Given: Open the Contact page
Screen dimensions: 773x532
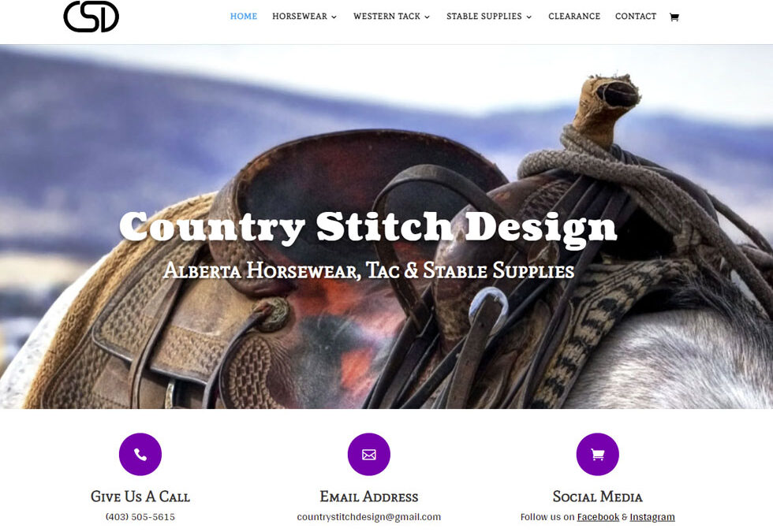Looking at the screenshot, I should point(636,17).
